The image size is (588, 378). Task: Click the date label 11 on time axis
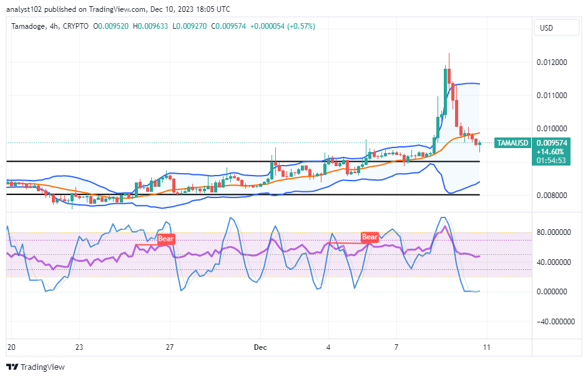pos(486,347)
